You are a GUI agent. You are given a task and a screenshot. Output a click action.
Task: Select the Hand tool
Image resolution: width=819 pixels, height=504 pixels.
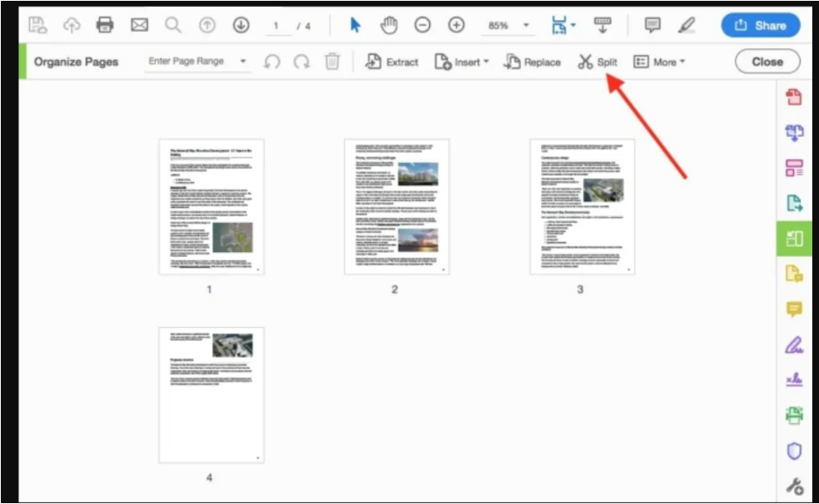(389, 25)
